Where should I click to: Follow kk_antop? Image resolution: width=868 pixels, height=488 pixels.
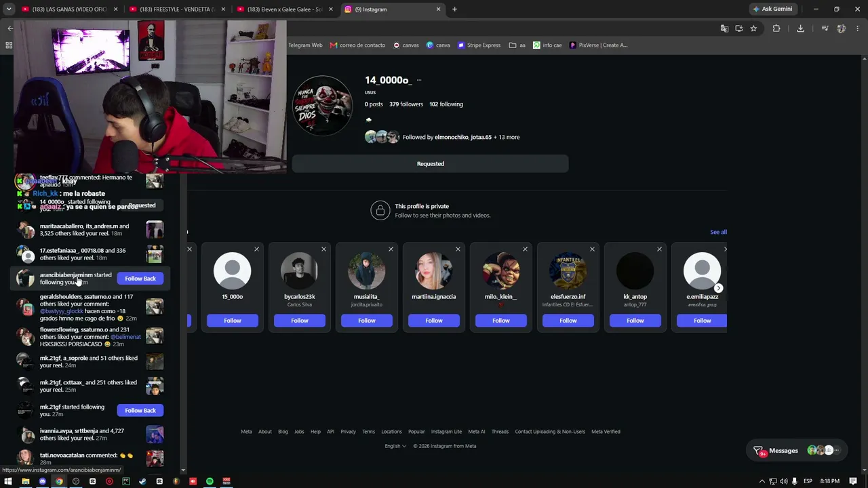tap(635, 321)
